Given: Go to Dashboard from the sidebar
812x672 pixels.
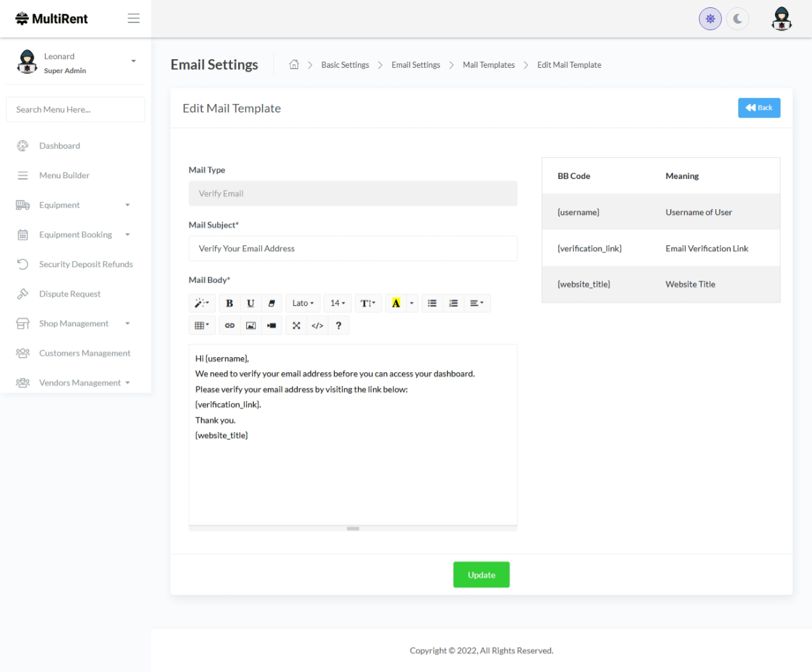Looking at the screenshot, I should pos(59,146).
